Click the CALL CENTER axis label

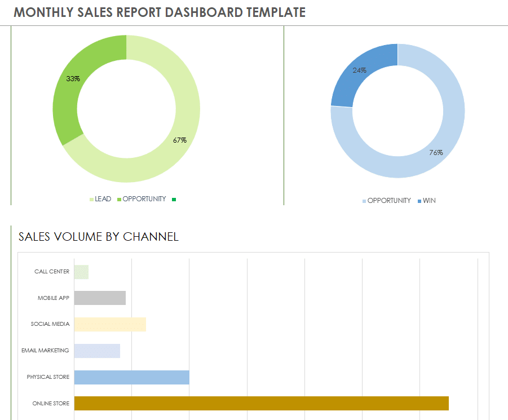[52, 272]
